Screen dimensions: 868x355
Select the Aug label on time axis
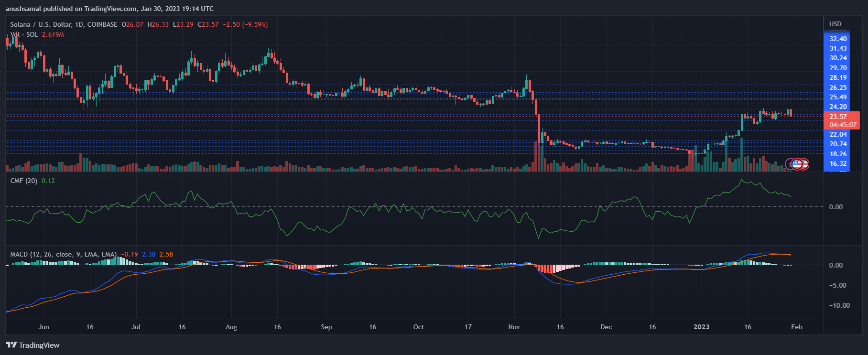pos(231,327)
